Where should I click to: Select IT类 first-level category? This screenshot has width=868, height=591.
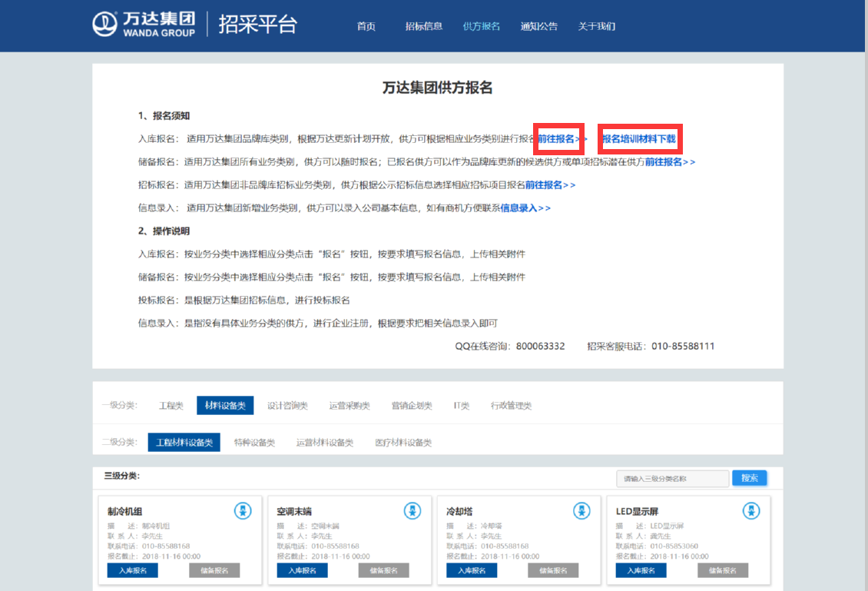(x=461, y=406)
